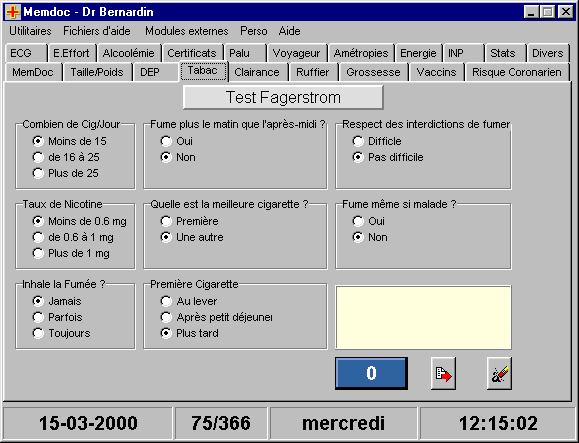The width and height of the screenshot is (579, 443).
Task: Switch to the Ruffier tab
Action: [x=313, y=72]
